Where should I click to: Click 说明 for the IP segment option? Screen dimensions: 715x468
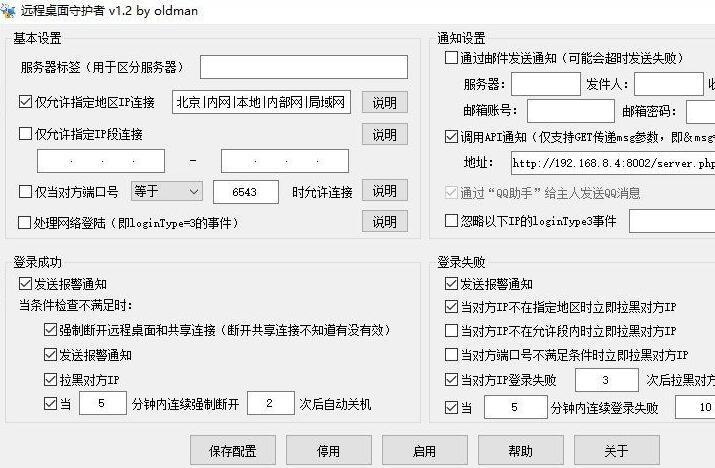(384, 135)
